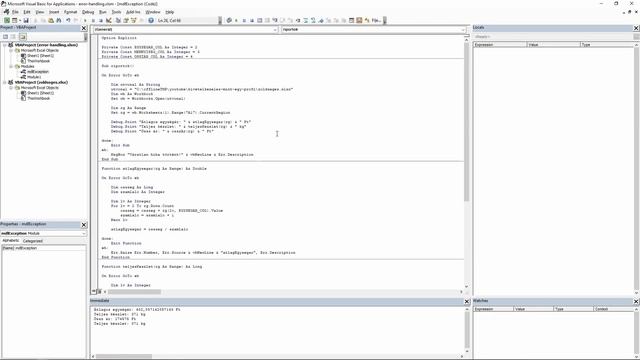Close the Properties panel
This screenshot has height=360, width=640.
pos(84,225)
